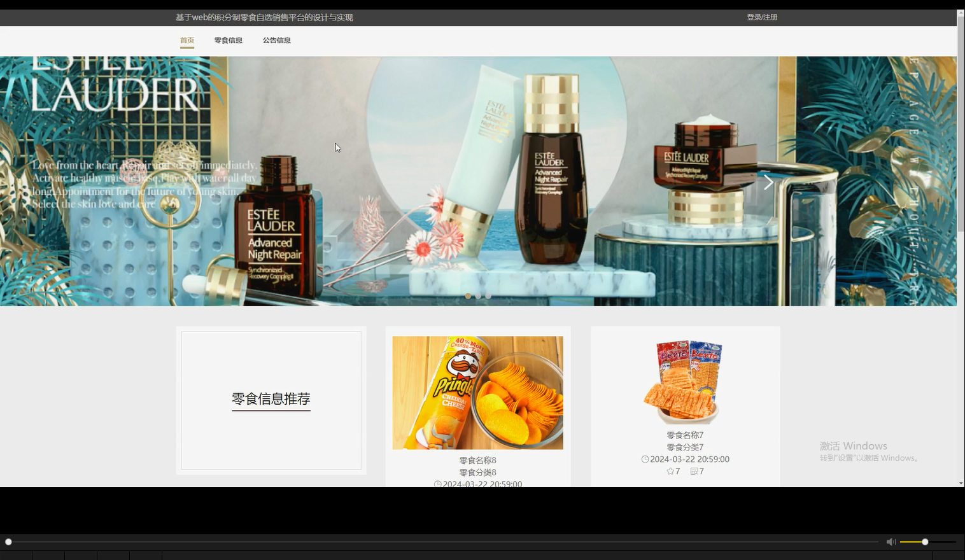Click the next-slide arrow on the banner carousel

coord(768,182)
